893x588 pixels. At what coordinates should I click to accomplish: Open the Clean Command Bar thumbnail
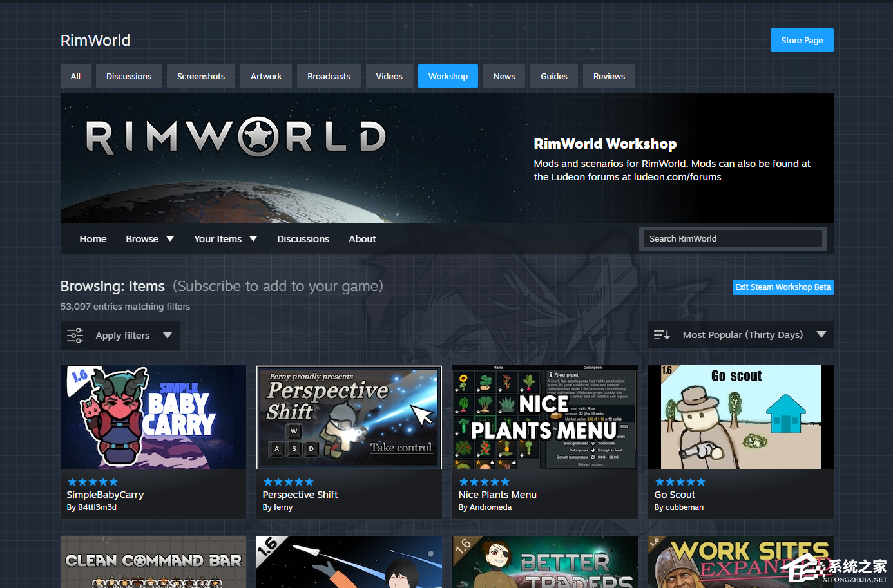click(153, 562)
